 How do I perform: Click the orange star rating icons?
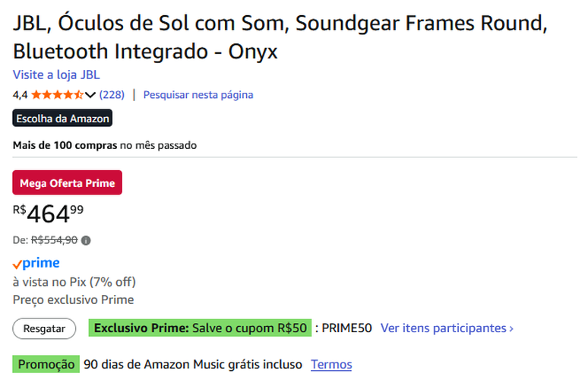click(x=57, y=95)
